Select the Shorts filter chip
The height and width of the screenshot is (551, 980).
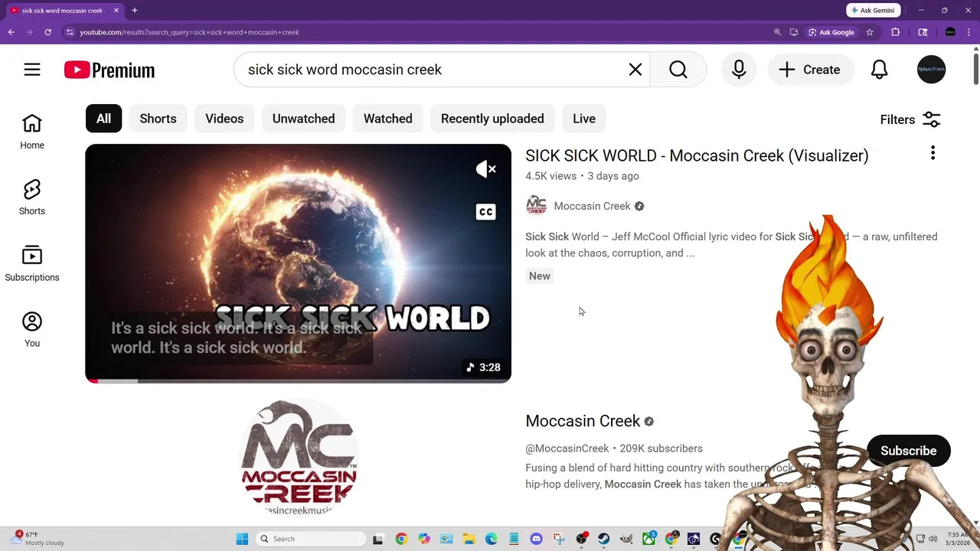pyautogui.click(x=158, y=119)
